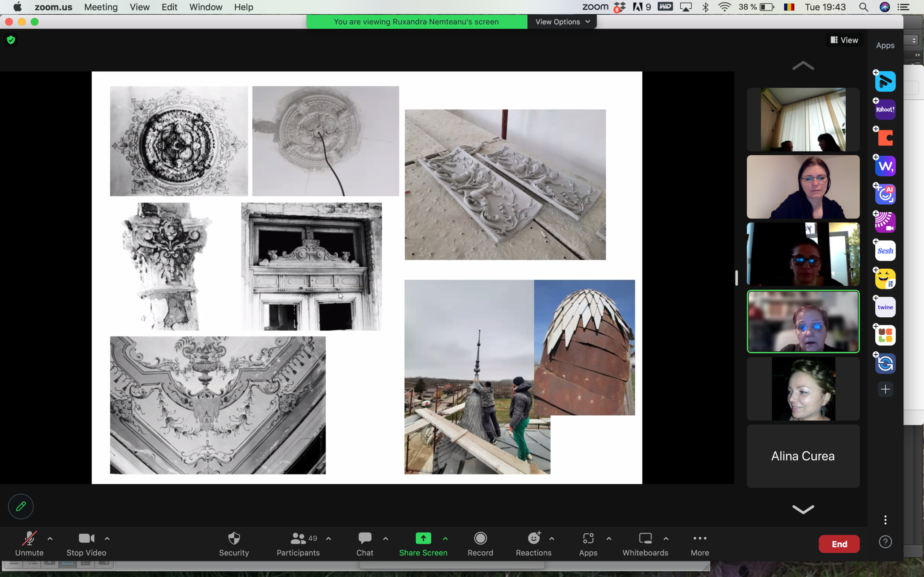This screenshot has height=577, width=924.
Task: Open the Apps panel from the toolbar
Action: [588, 543]
